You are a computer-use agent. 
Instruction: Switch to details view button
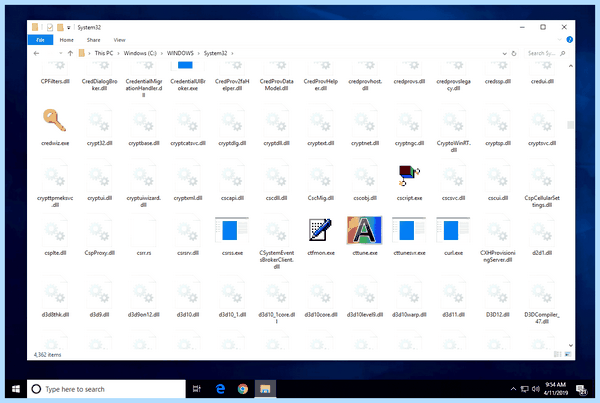point(558,354)
